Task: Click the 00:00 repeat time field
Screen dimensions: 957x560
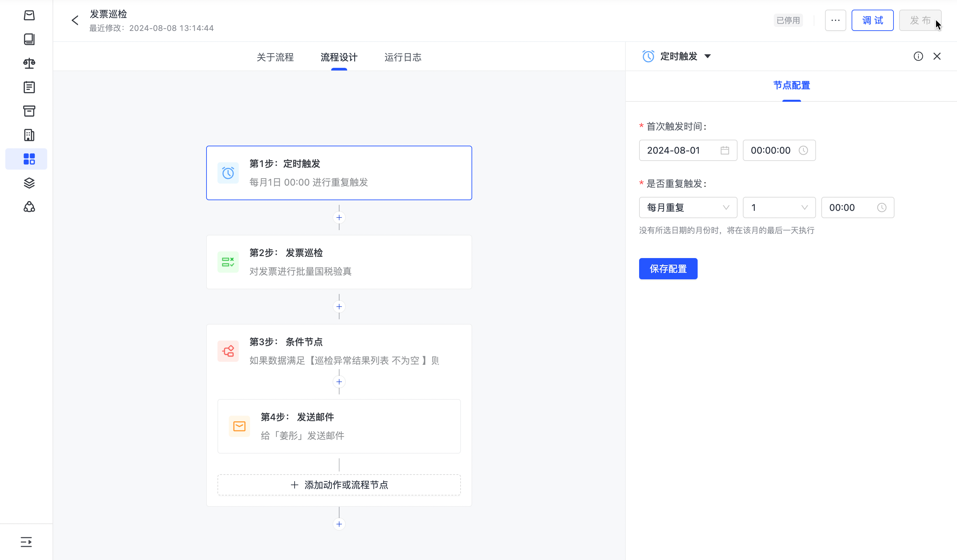Action: [x=858, y=207]
